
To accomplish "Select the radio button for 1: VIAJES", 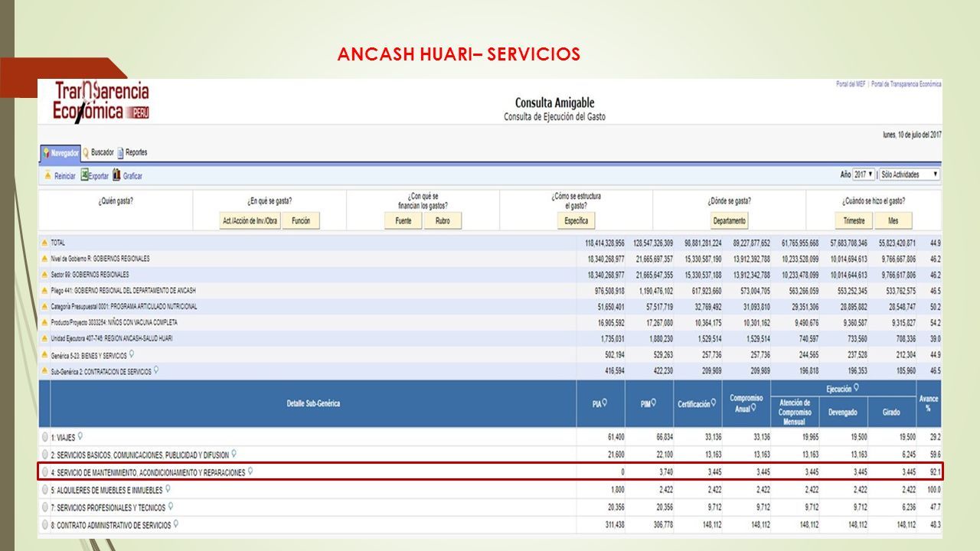I will pos(45,438).
